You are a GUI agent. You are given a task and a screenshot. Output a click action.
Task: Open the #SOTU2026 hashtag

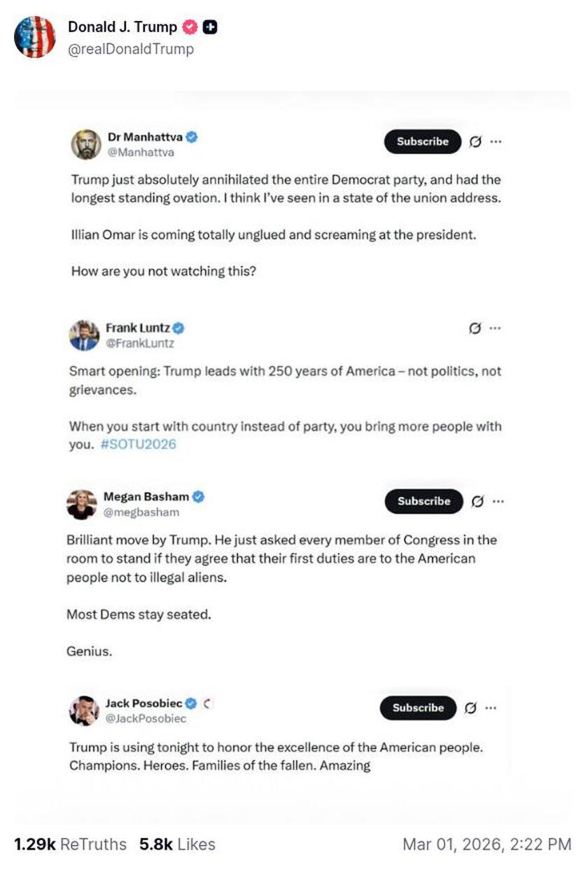tap(133, 444)
